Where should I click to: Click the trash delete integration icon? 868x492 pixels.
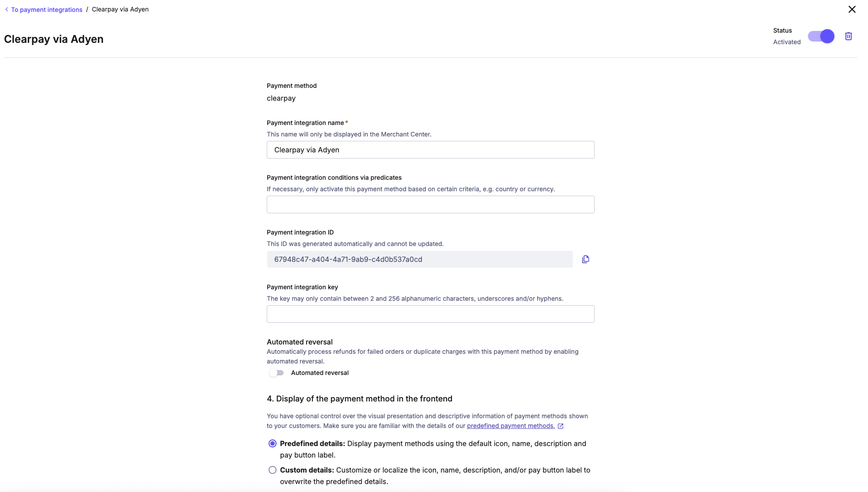(848, 36)
